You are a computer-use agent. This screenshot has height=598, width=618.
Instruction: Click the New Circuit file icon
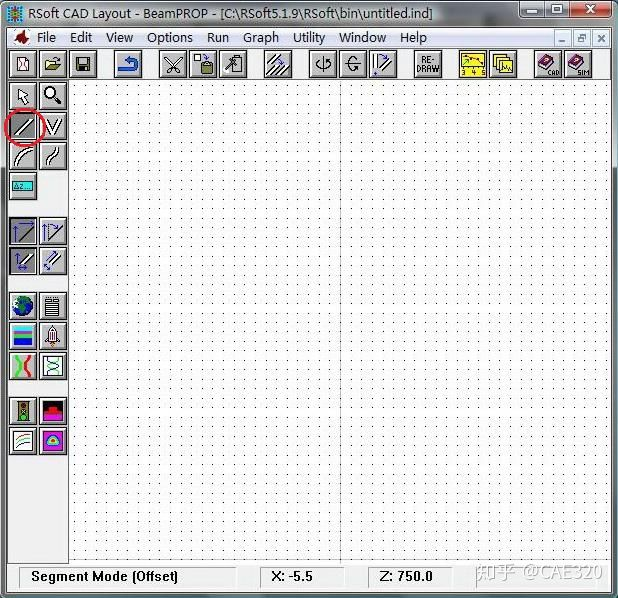tap(23, 64)
